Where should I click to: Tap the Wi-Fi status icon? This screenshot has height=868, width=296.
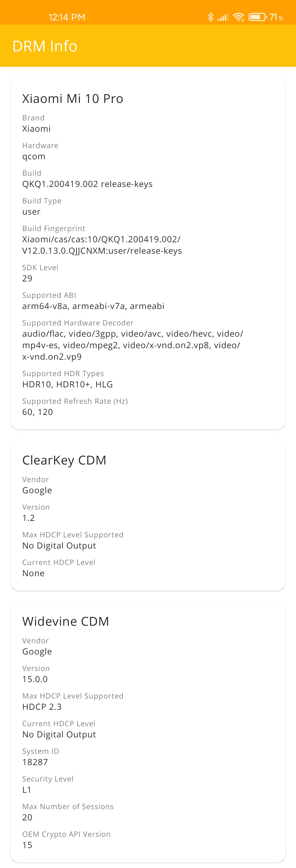239,17
